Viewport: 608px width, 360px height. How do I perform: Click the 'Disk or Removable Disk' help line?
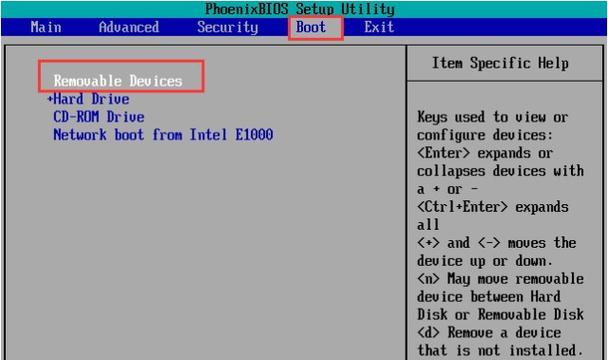(500, 314)
